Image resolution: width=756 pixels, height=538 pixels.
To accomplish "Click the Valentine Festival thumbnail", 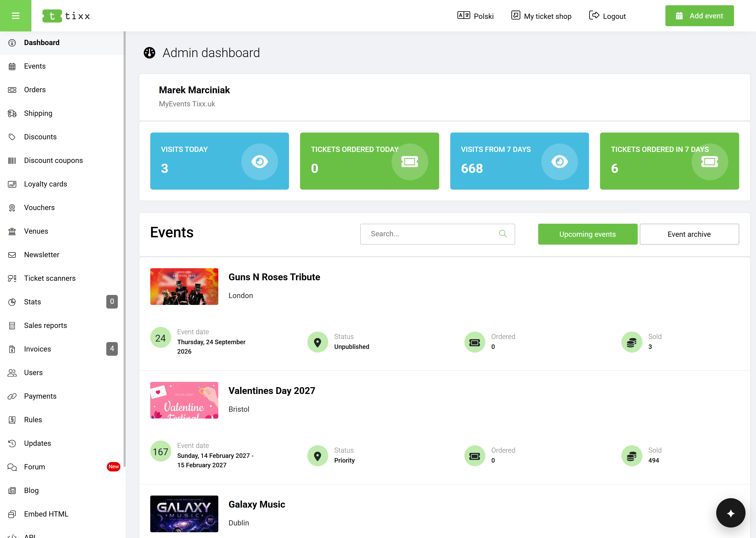I will coord(184,400).
